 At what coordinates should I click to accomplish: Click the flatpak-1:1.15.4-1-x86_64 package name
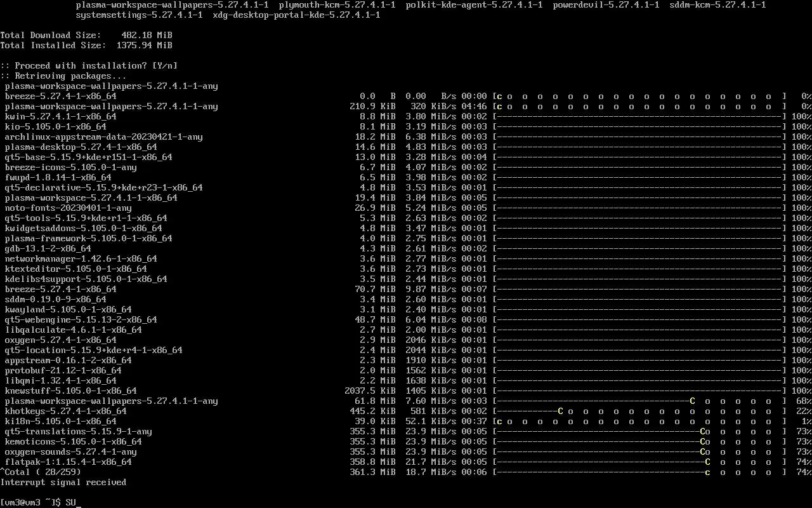click(69, 462)
